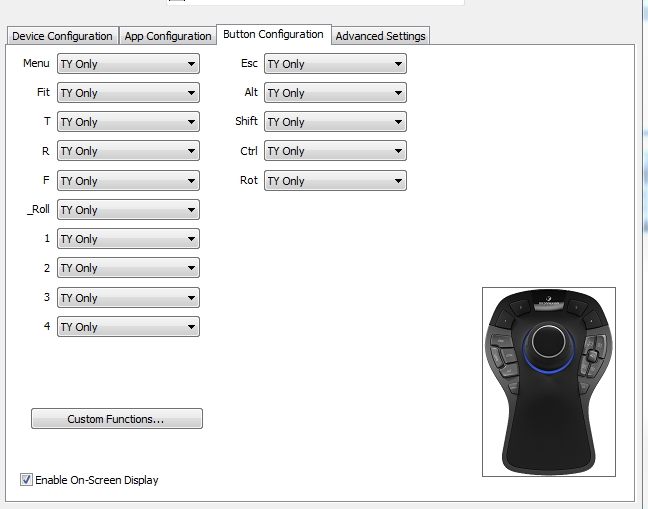Go to the Advanced Settings tab
648x509 pixels.
[x=381, y=36]
